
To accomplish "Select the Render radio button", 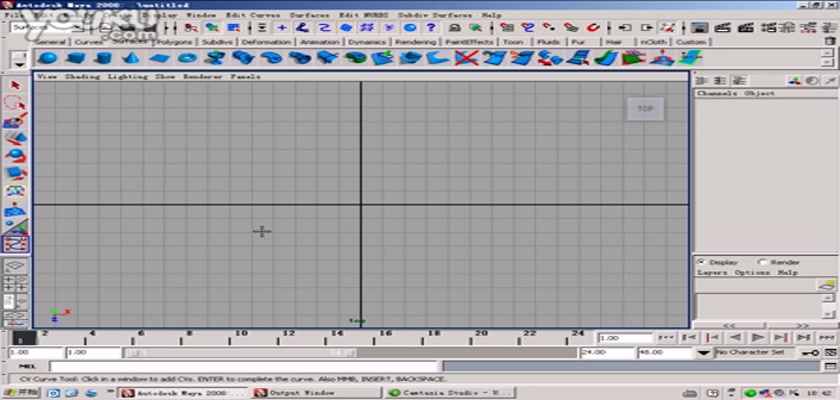I will tap(762, 262).
